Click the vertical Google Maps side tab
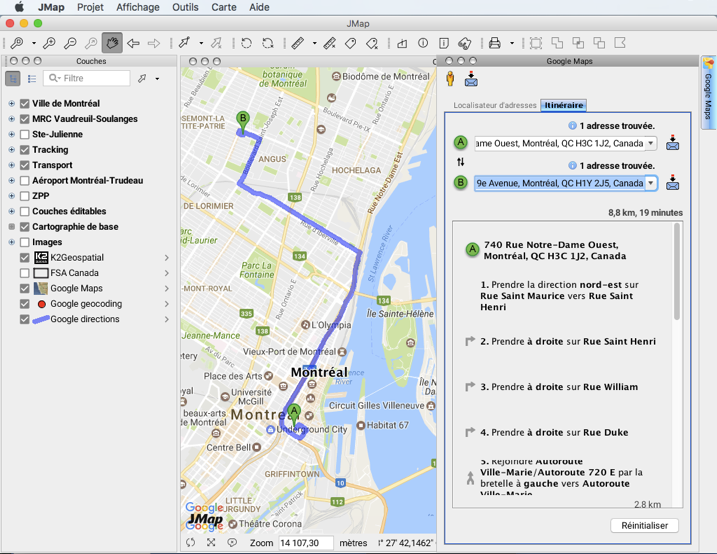717x554 pixels. [x=708, y=92]
